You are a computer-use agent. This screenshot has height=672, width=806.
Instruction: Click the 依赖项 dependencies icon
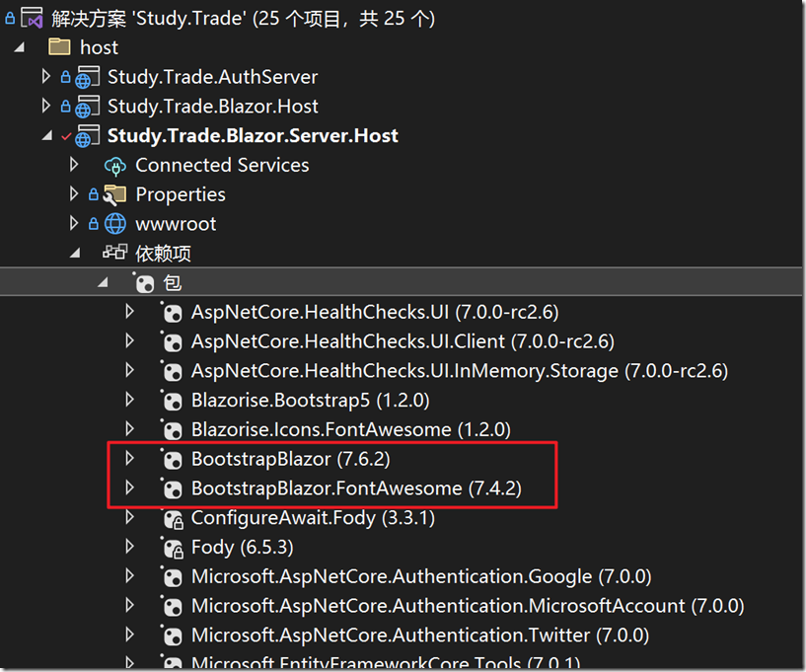(114, 252)
